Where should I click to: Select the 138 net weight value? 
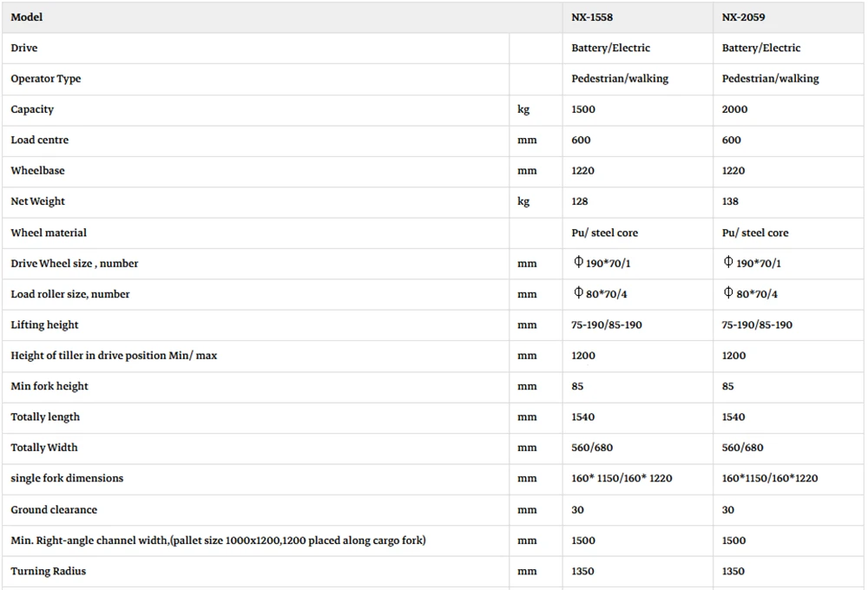730,201
